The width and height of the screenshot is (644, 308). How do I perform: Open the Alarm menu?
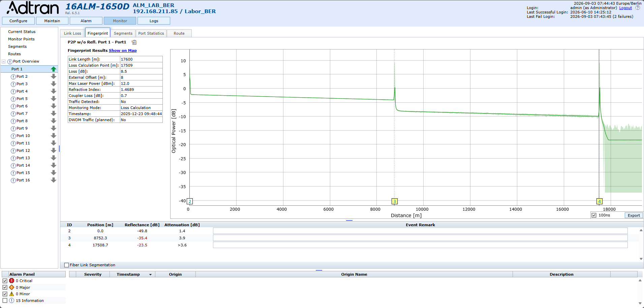click(x=86, y=21)
